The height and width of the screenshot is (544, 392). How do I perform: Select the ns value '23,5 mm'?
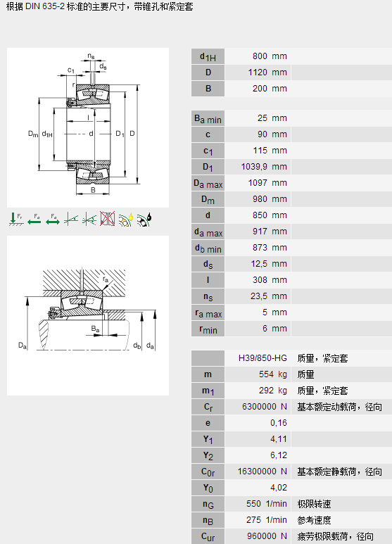click(x=269, y=296)
